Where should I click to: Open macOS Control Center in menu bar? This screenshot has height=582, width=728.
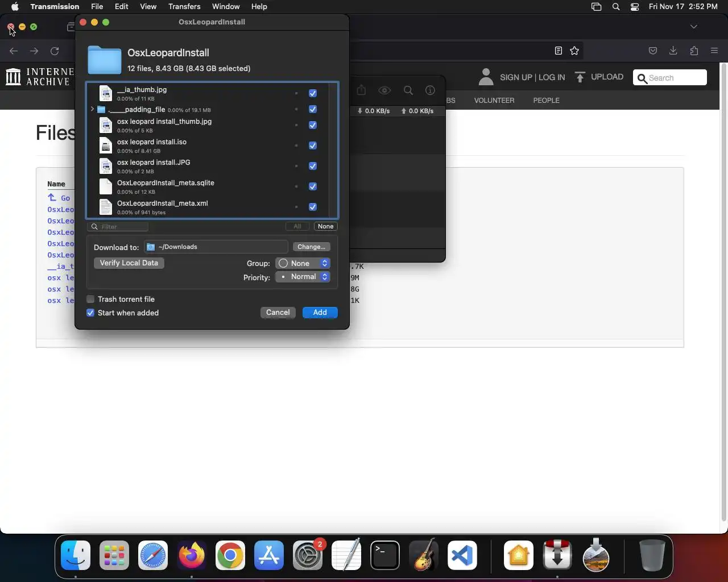[635, 7]
